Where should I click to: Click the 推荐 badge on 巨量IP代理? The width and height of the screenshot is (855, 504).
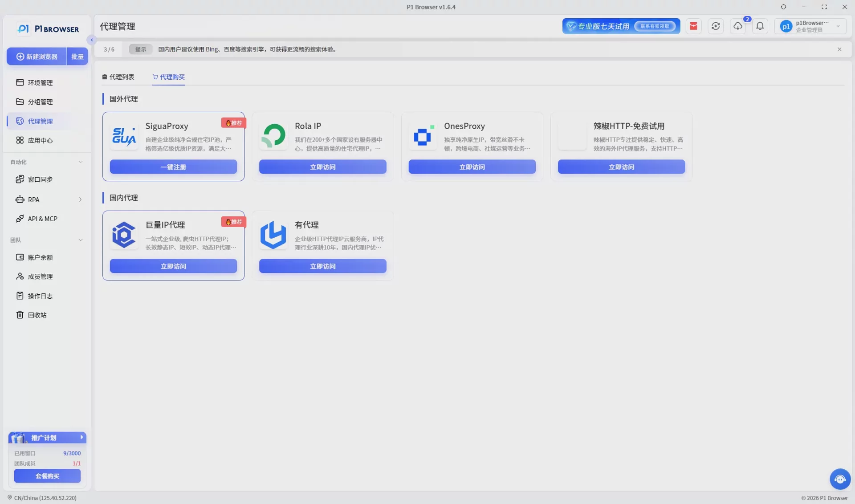point(234,222)
